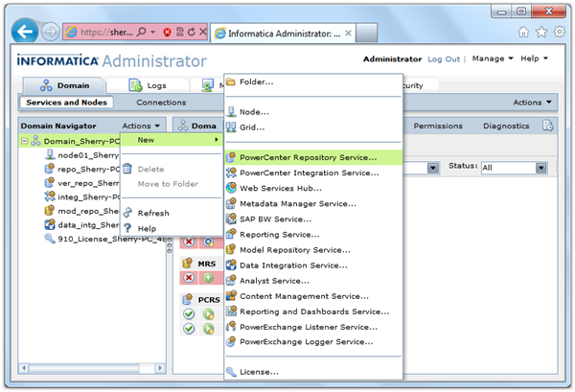Choose PowerCenter Integration Service menu item
Viewport: 575px width, 392px height.
(x=313, y=173)
